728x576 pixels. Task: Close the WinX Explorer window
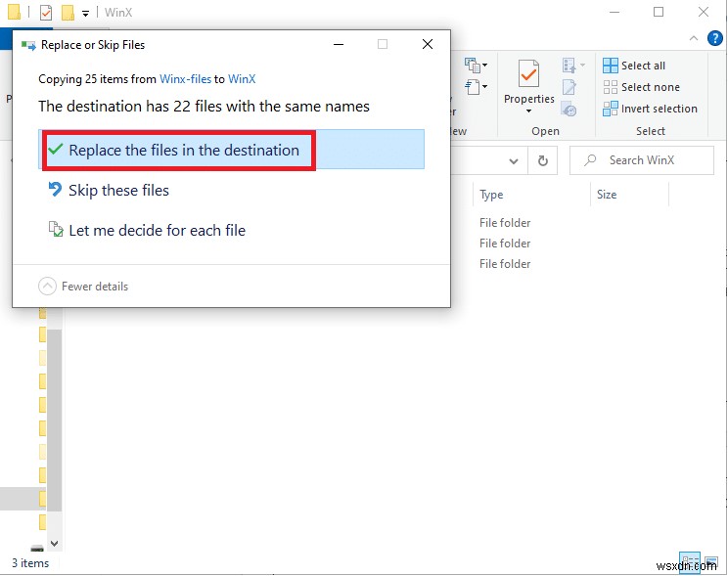704,12
